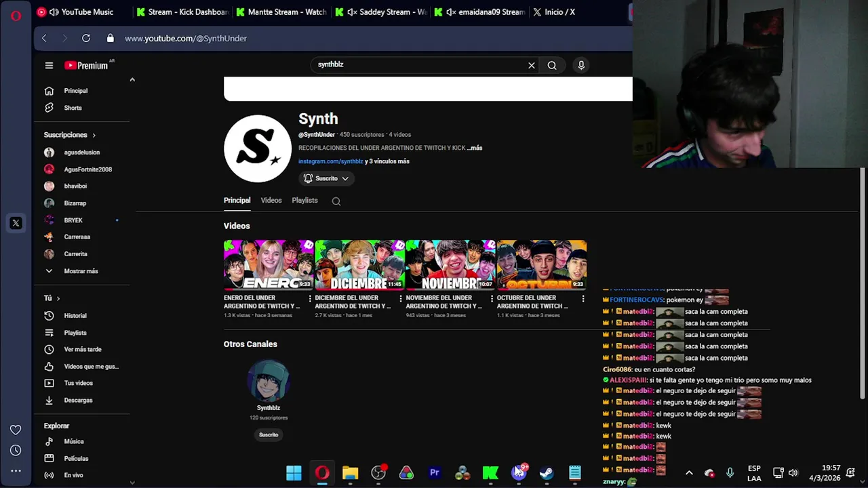The image size is (868, 488).
Task: Open Steam from the taskbar
Action: (547, 473)
